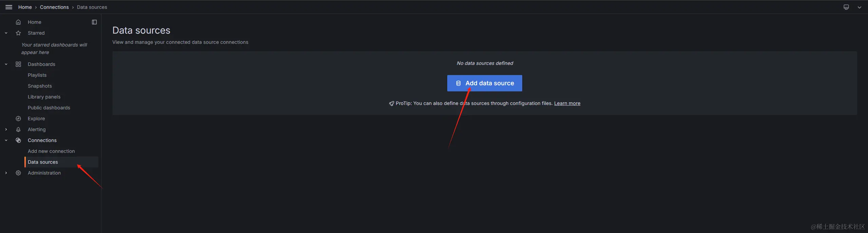Screen dimensions: 868x233
Task: Click the 'Data sources' page heading
Action: click(141, 30)
